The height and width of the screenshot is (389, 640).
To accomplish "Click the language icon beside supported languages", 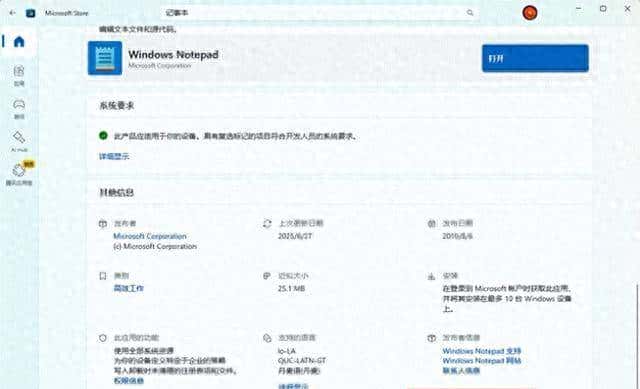I will [267, 338].
